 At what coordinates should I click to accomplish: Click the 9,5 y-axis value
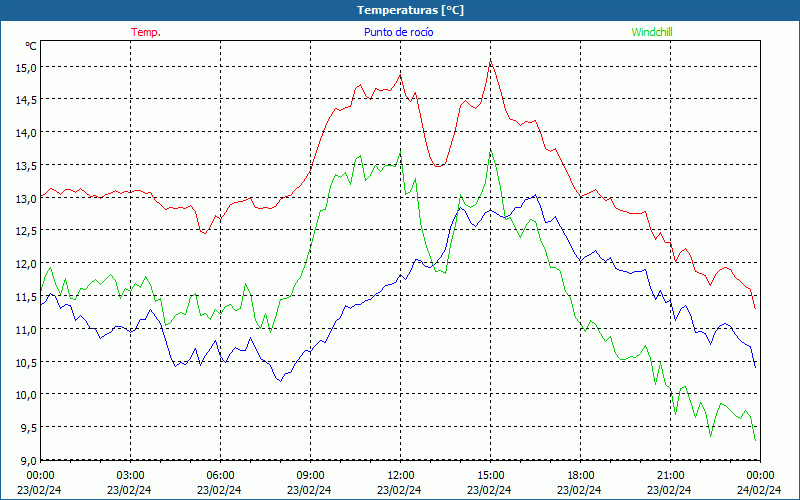tap(28, 428)
